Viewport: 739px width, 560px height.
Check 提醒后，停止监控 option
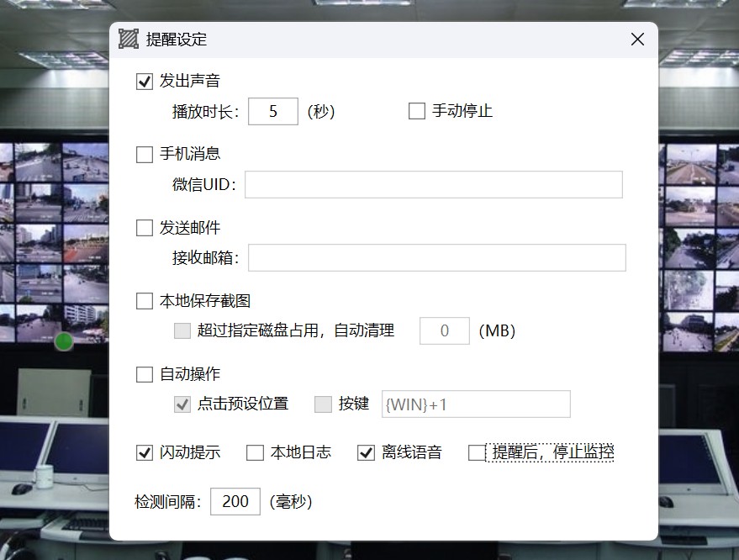coord(477,453)
